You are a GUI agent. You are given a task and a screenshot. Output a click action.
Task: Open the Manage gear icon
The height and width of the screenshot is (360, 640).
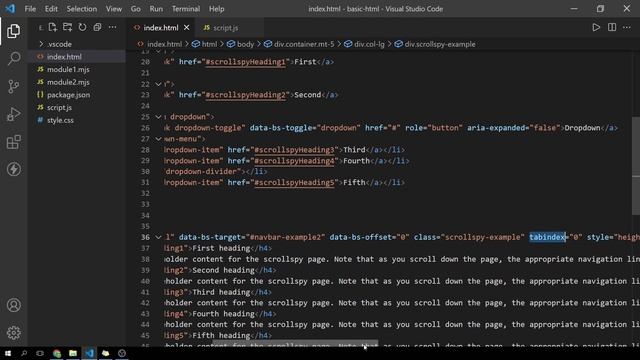13,333
